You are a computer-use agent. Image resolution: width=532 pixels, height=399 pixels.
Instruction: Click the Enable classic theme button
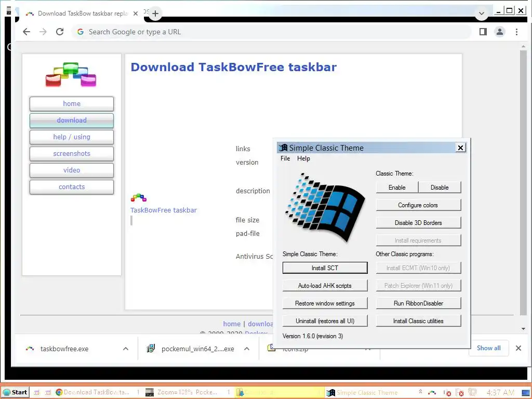click(x=397, y=188)
